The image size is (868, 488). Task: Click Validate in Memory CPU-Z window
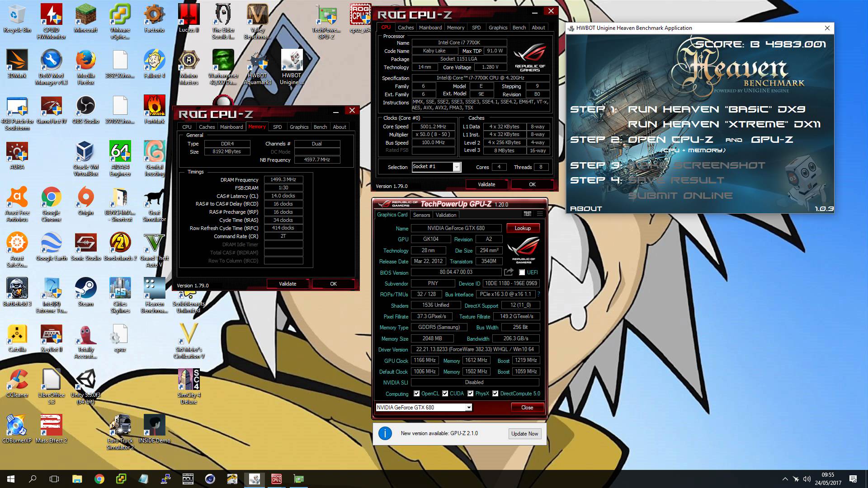coord(288,284)
